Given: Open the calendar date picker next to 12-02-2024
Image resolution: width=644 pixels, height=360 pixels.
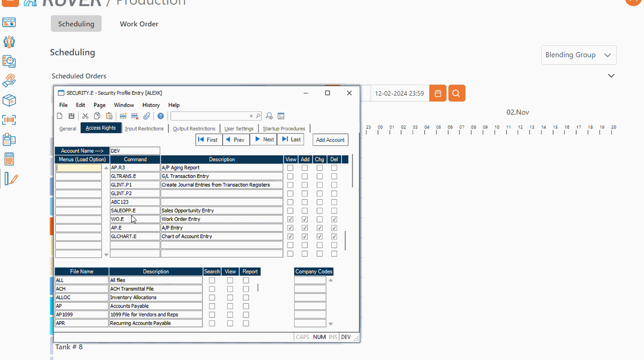Looking at the screenshot, I should pos(437,93).
